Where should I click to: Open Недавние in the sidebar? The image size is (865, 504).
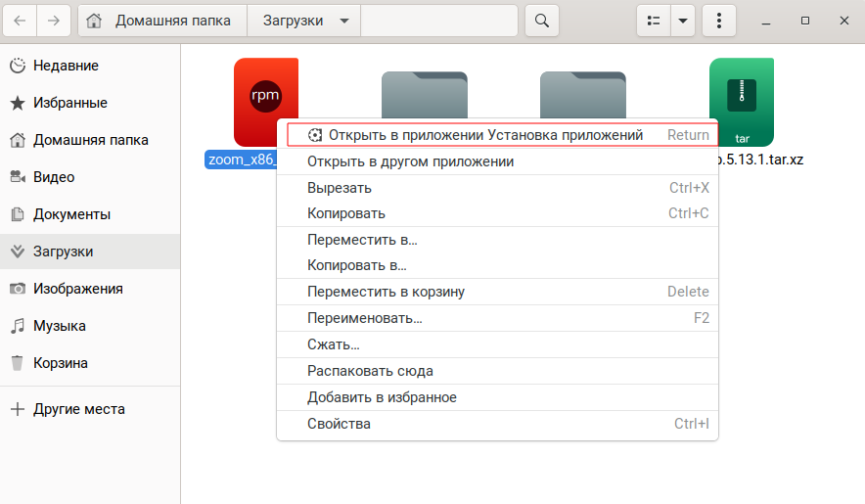pos(66,66)
